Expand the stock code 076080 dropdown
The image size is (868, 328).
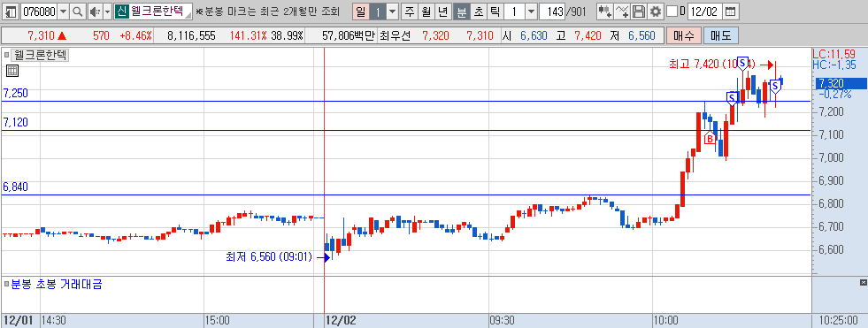pos(63,11)
